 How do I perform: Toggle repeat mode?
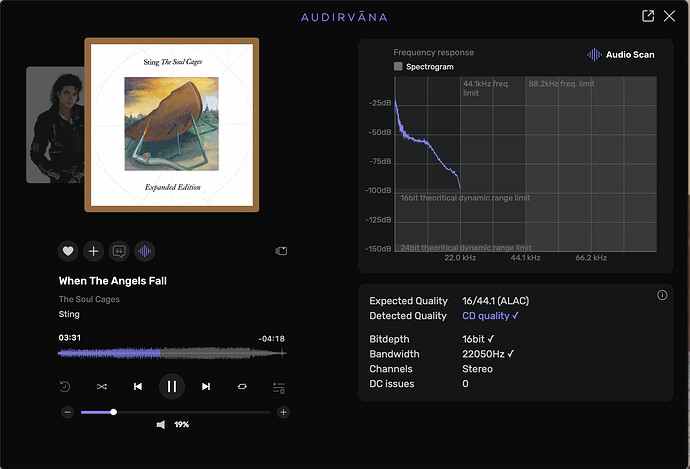point(242,386)
